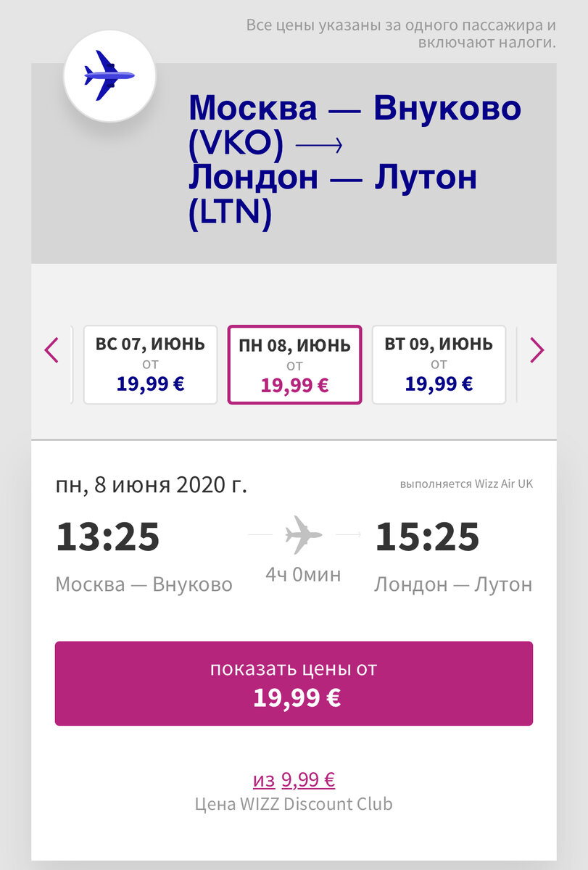
Task: Select the highlighted ПН 08, ИЮНЬ date card
Action: point(294,363)
